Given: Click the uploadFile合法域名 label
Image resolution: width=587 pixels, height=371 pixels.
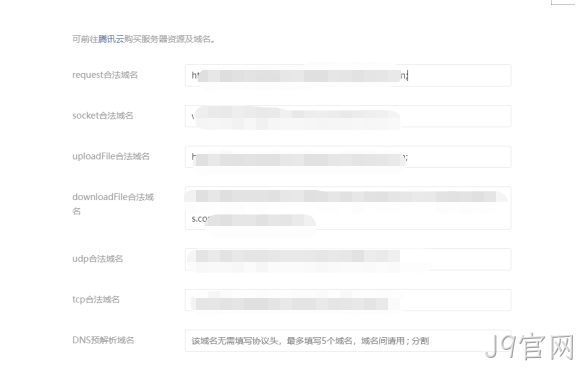Looking at the screenshot, I should tap(111, 156).
